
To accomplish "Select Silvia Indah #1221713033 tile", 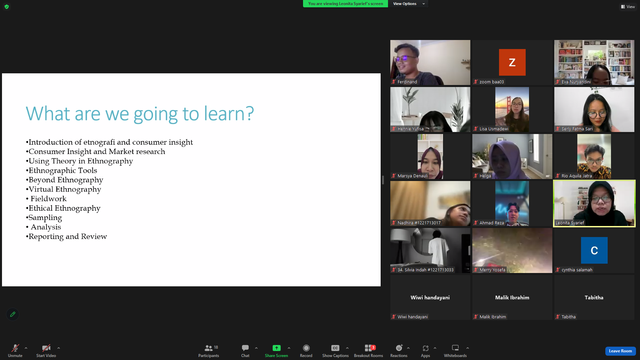I will (x=430, y=251).
